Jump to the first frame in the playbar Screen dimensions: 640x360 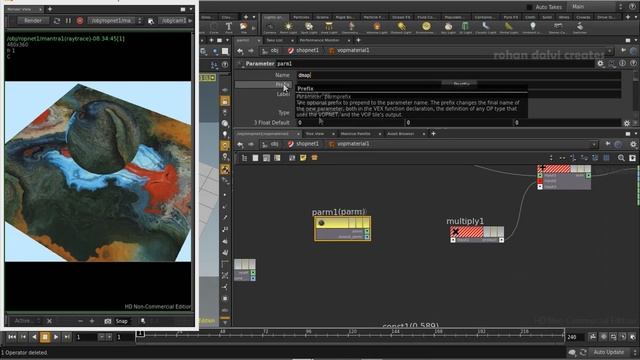click(12, 337)
